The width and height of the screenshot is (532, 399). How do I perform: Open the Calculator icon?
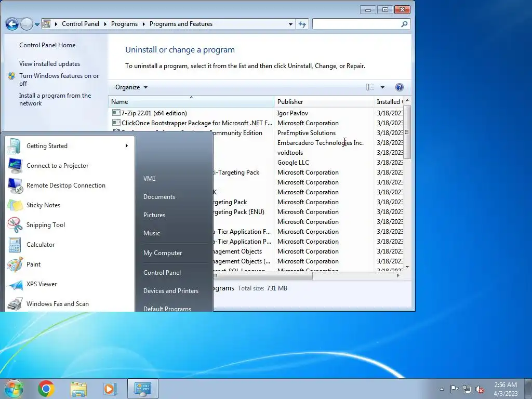tap(15, 245)
